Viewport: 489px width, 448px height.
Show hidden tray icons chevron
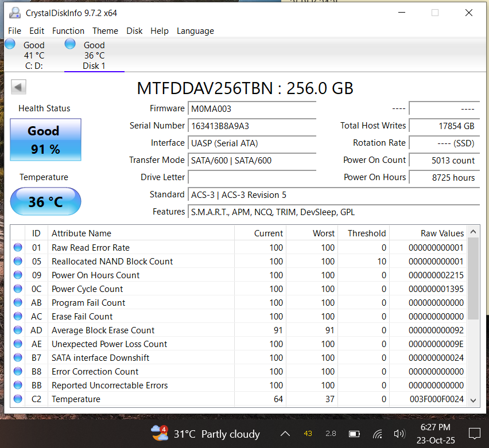coord(285,434)
